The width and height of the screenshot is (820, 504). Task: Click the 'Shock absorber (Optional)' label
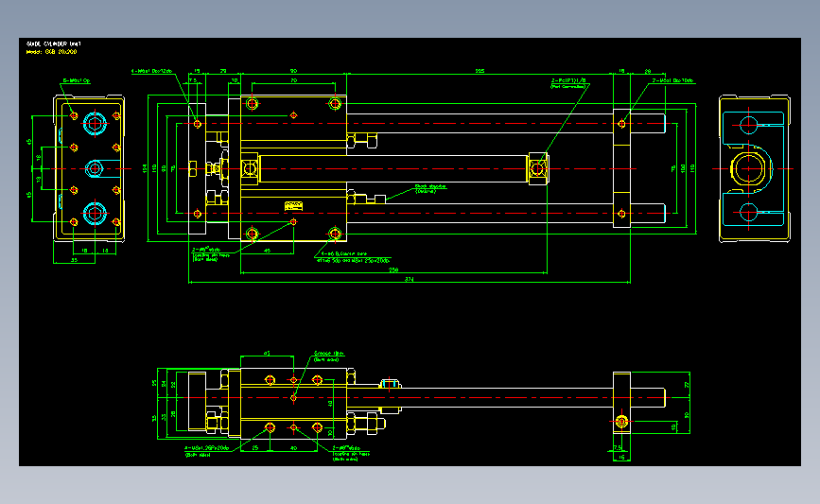430,188
